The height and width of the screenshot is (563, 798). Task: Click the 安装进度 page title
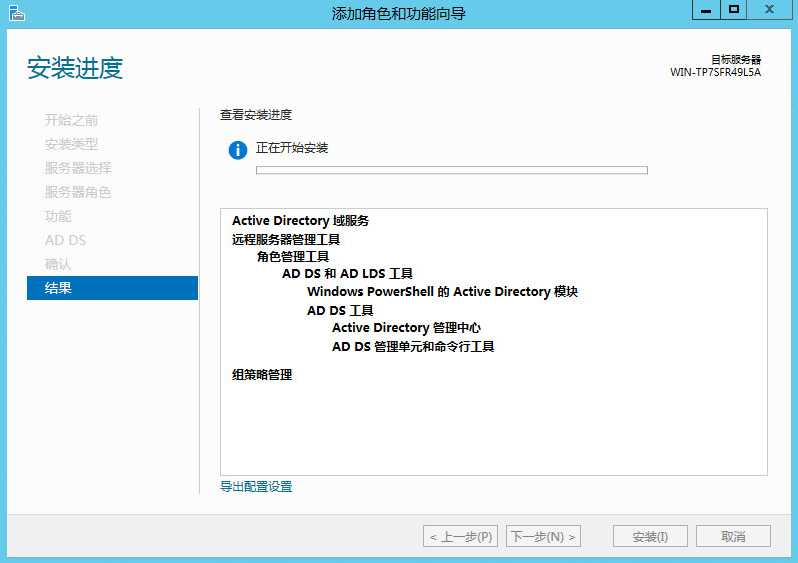[75, 68]
